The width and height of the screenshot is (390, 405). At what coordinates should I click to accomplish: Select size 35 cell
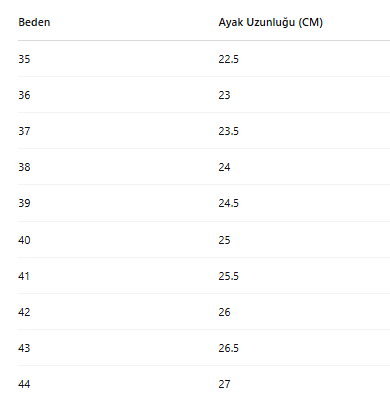[24, 59]
